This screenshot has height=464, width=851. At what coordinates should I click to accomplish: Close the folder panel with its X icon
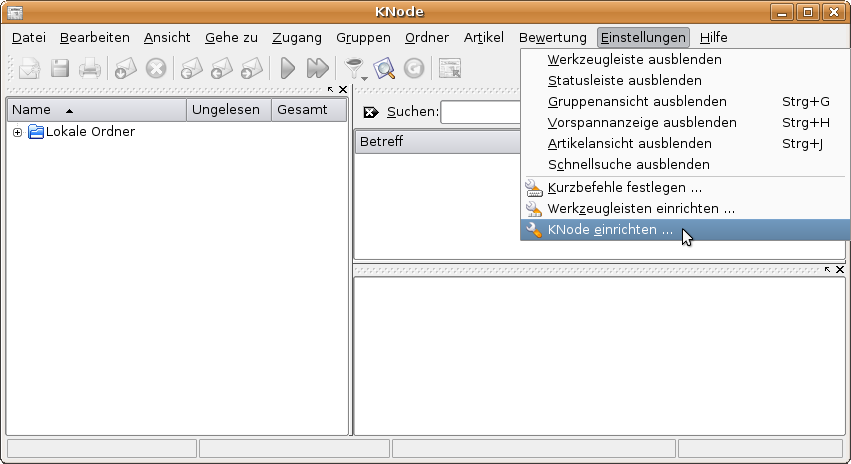coord(343,90)
